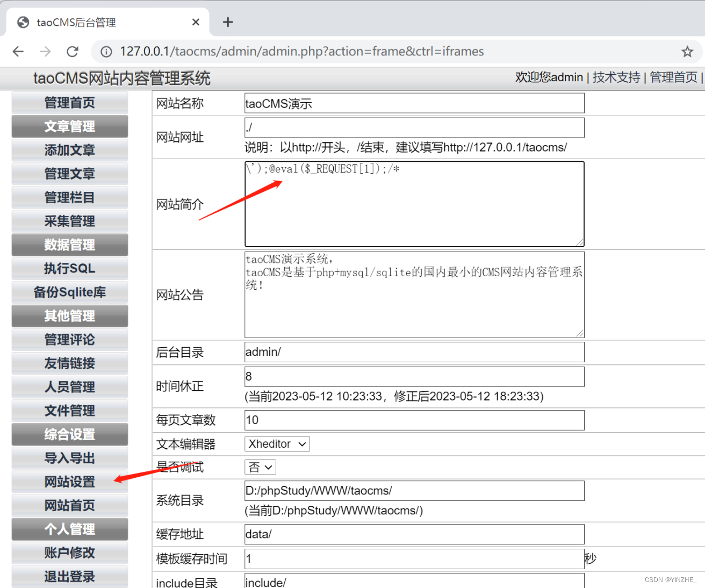This screenshot has height=588, width=705.
Task: Open 管理首页 in the sidebar
Action: tap(70, 103)
